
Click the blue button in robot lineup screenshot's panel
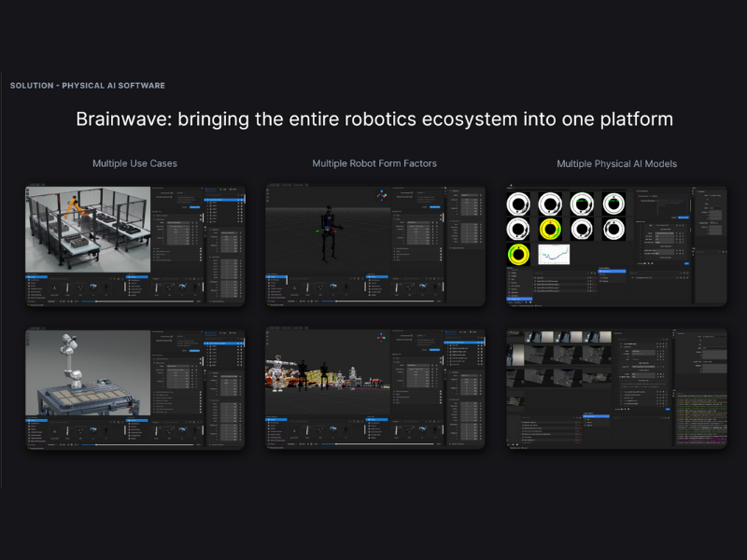(x=435, y=349)
